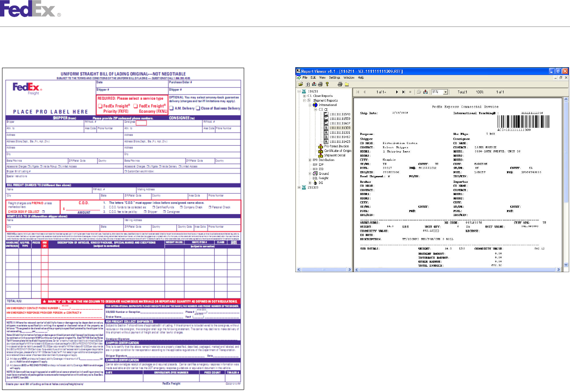Open the 91% zoom dropdown
The image size is (570, 392).
pyautogui.click(x=446, y=92)
